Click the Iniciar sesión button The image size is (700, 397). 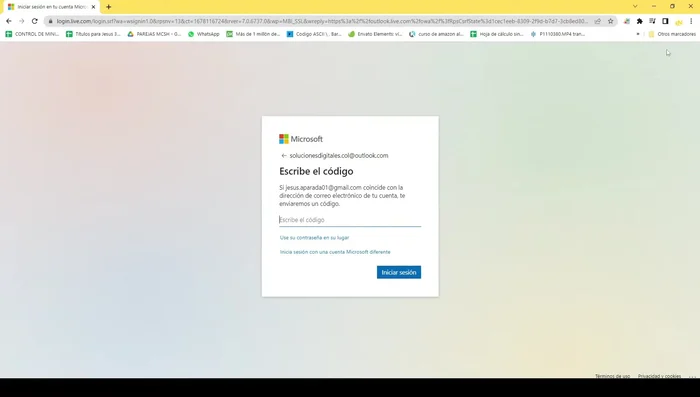pos(399,272)
